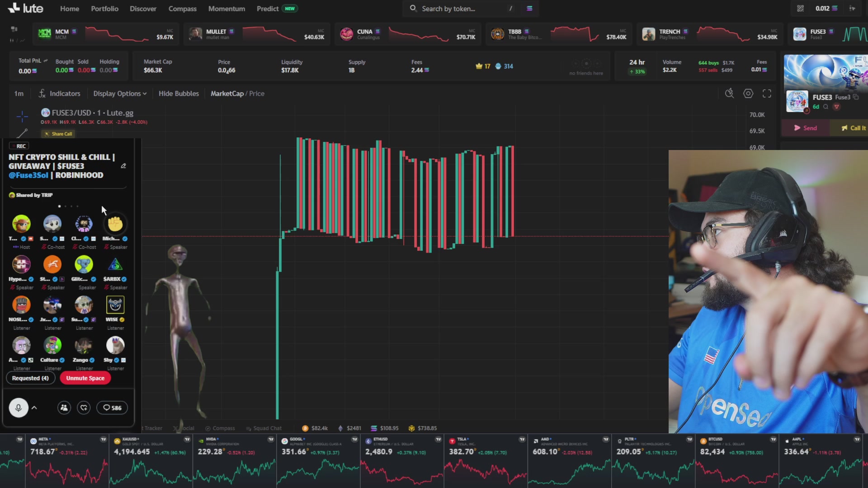Click the Send button
The width and height of the screenshot is (868, 488).
pos(806,128)
